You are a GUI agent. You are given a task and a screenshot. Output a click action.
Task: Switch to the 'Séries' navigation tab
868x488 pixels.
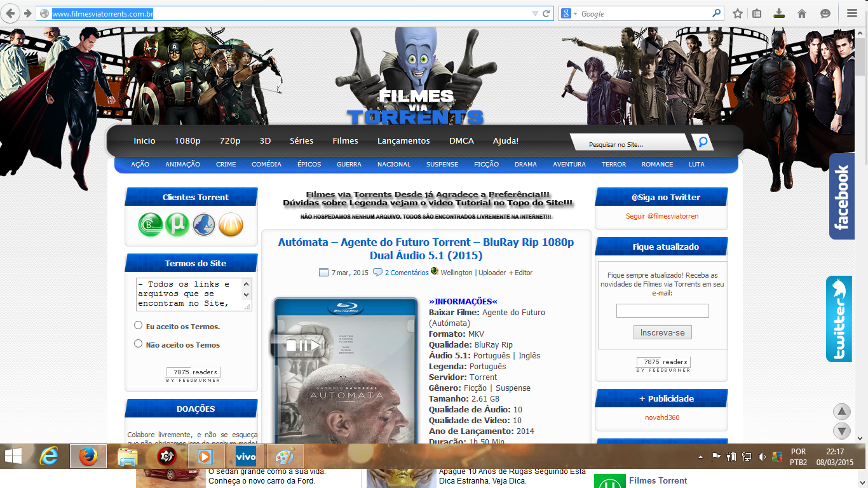pos(301,141)
